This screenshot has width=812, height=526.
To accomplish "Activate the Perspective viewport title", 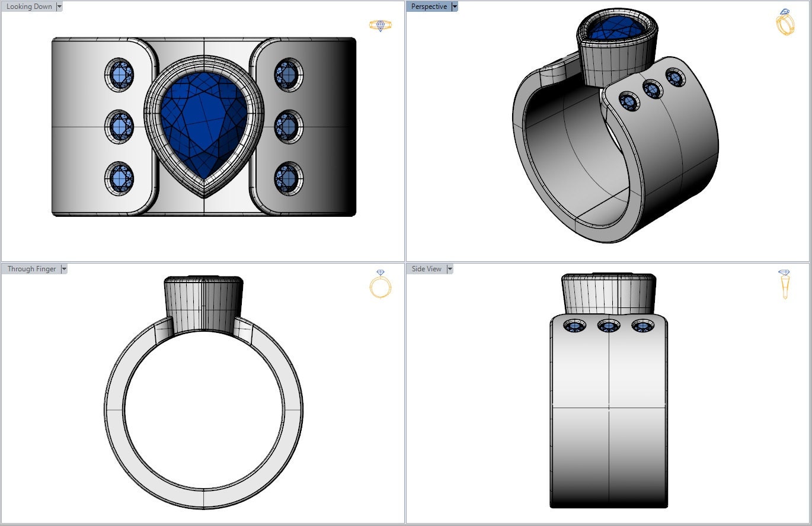I will (429, 7).
